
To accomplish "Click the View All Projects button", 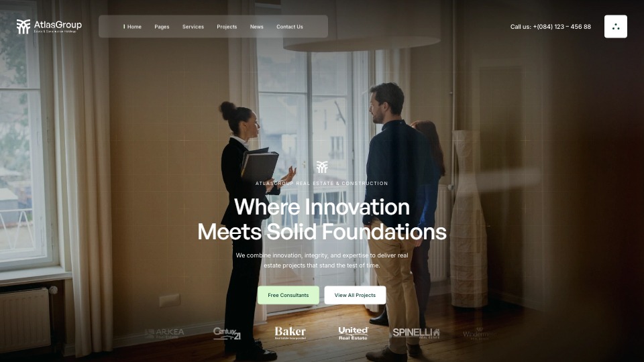I will click(355, 295).
